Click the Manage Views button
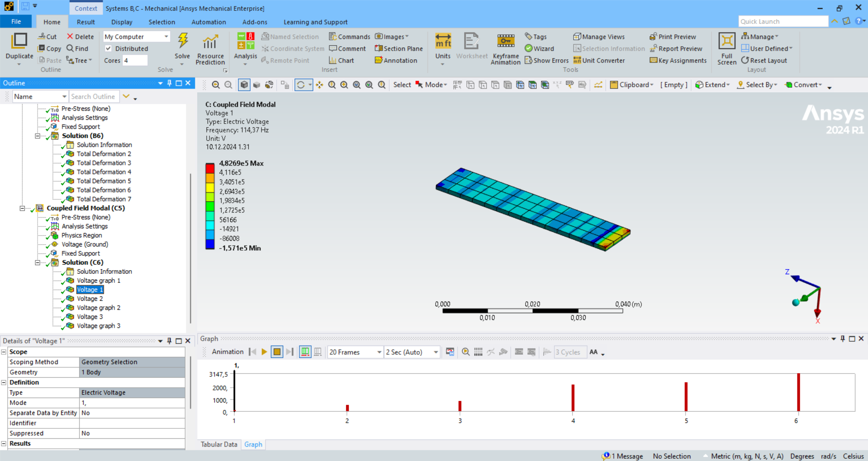 point(599,37)
